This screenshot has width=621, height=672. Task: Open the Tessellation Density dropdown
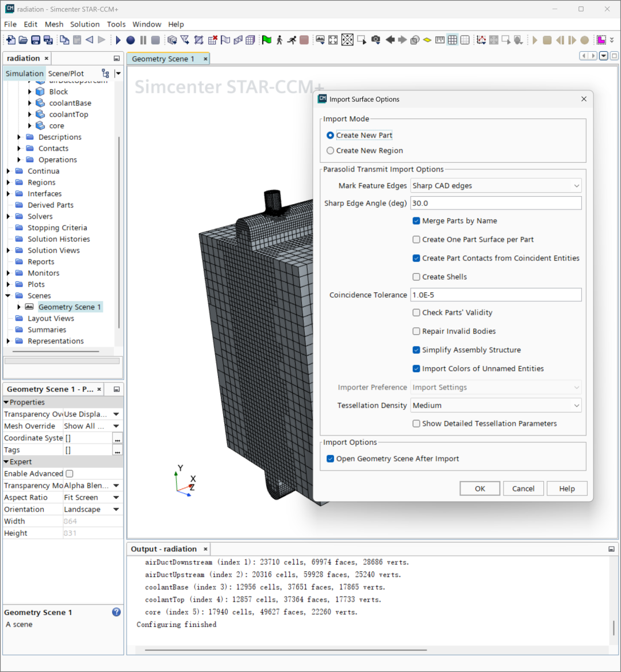(x=496, y=406)
